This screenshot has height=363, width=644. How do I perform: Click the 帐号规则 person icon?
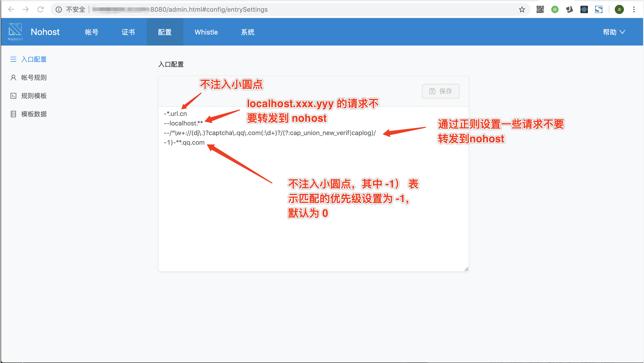(13, 78)
